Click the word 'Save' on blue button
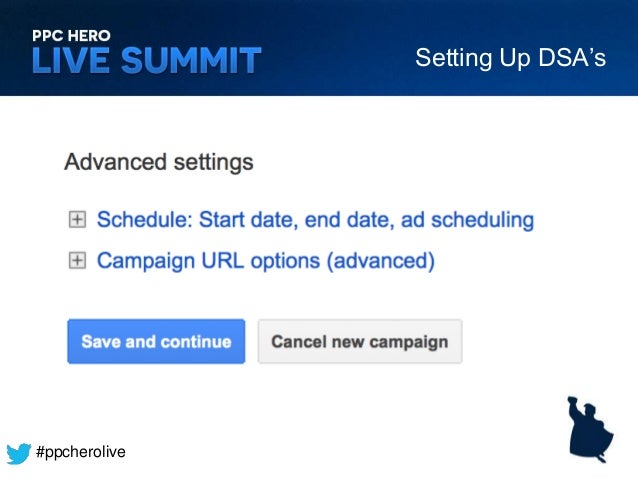The height and width of the screenshot is (479, 638). click(101, 342)
